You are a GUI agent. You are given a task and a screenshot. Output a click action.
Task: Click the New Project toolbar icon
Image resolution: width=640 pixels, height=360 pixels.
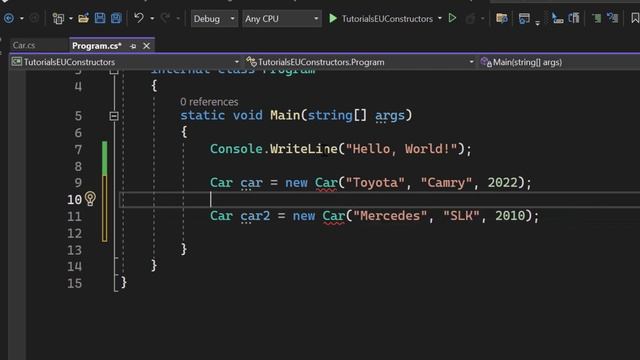click(x=58, y=19)
